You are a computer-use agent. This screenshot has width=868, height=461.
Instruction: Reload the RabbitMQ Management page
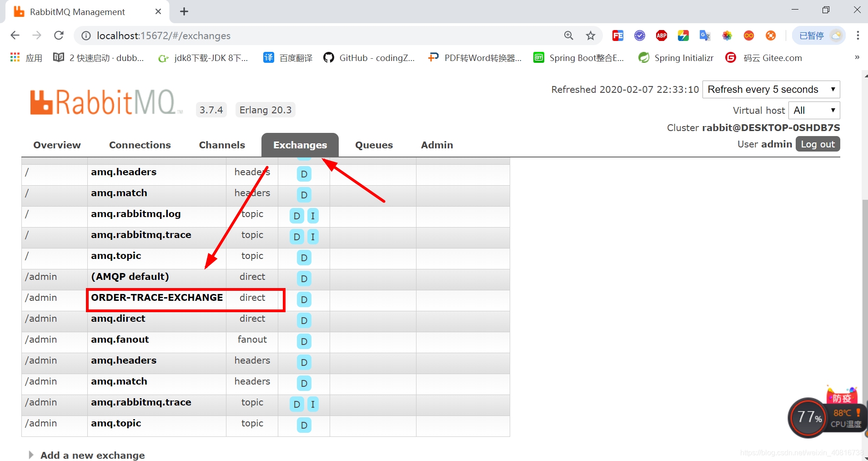[59, 35]
